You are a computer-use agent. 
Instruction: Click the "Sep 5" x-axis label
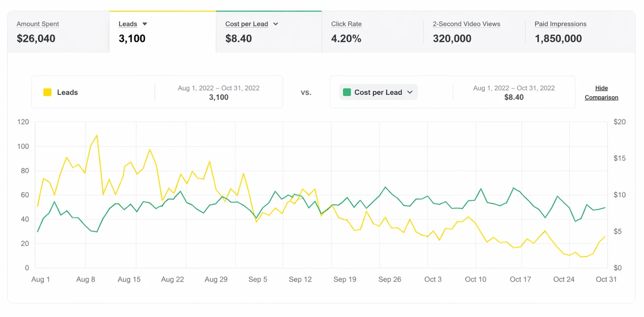258,279
